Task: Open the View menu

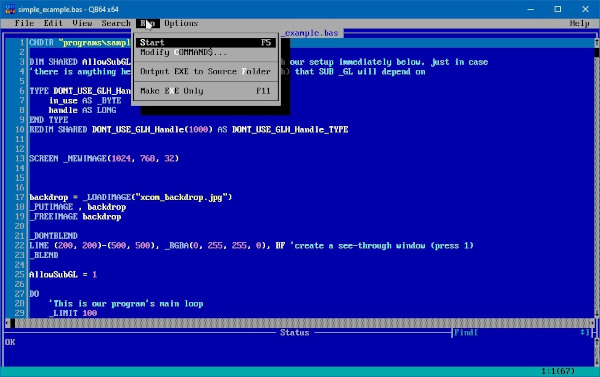Action: [82, 23]
